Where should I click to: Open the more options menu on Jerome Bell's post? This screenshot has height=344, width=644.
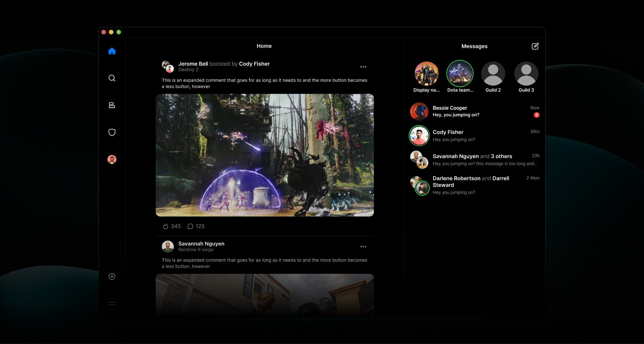tap(363, 67)
